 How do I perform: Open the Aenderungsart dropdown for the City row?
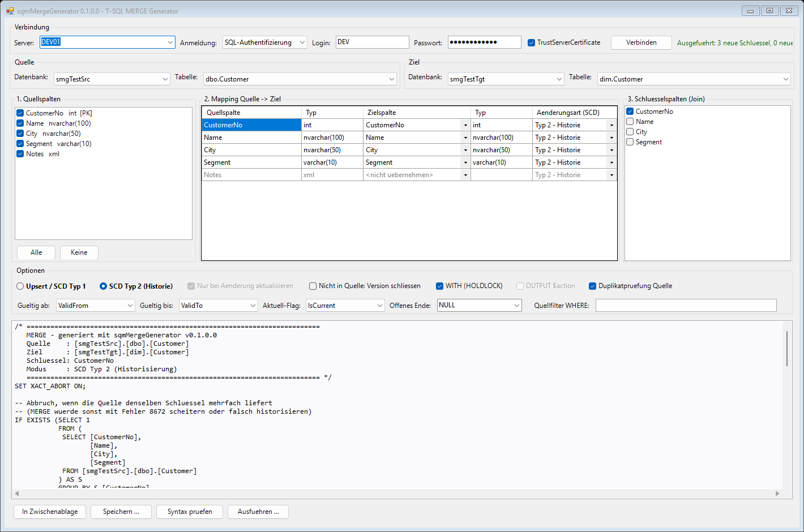pyautogui.click(x=611, y=150)
